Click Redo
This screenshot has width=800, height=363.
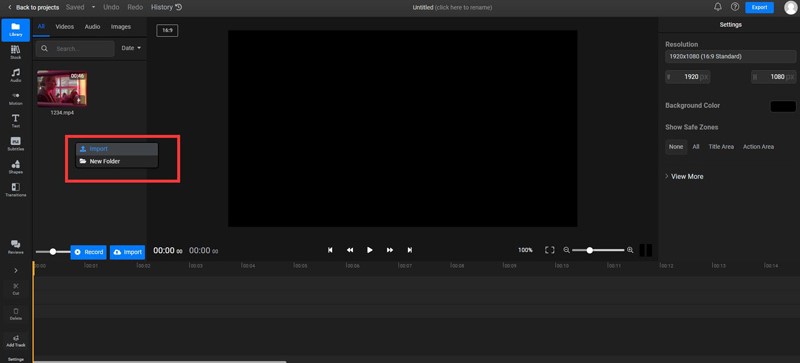[x=135, y=8]
